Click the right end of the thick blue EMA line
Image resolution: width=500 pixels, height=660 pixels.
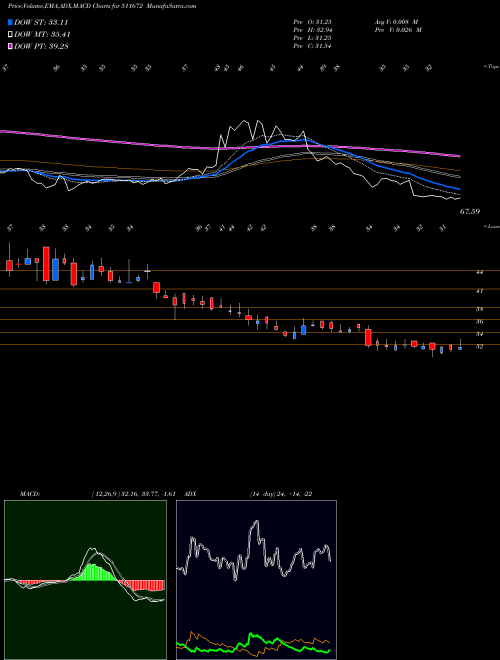[x=459, y=189]
